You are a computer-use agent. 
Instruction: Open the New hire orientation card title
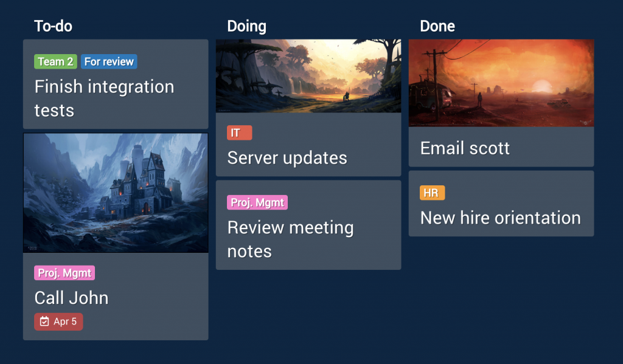501,218
